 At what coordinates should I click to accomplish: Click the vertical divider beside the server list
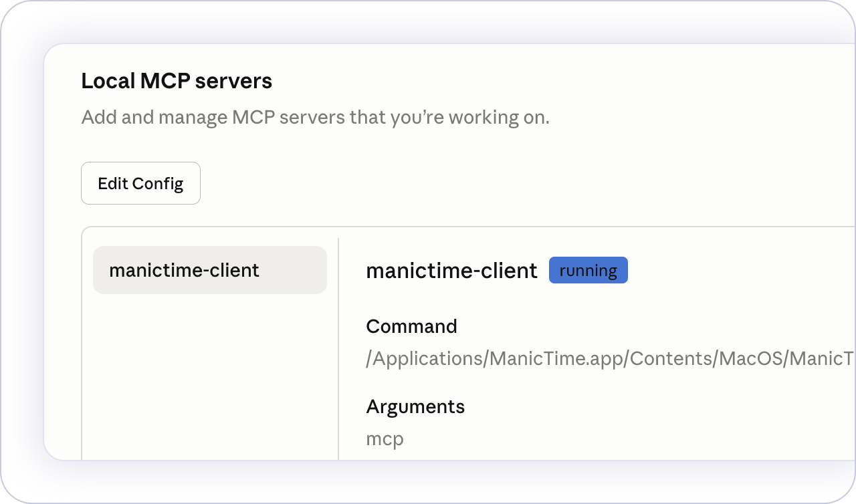[x=338, y=348]
